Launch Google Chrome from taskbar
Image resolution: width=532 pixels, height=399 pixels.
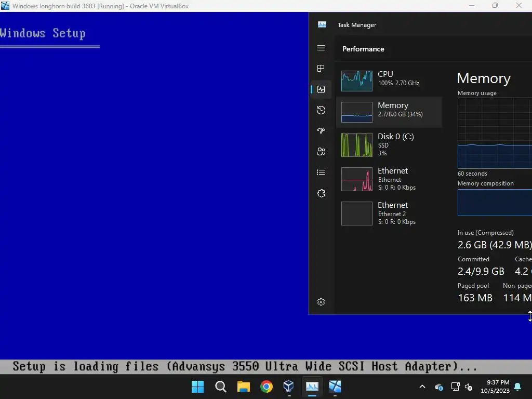point(267,387)
